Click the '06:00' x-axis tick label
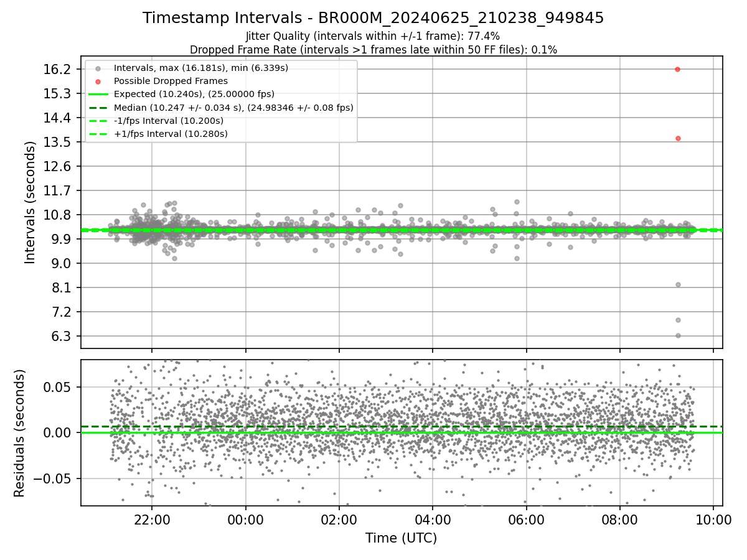This screenshot has height=560, width=747. (527, 520)
